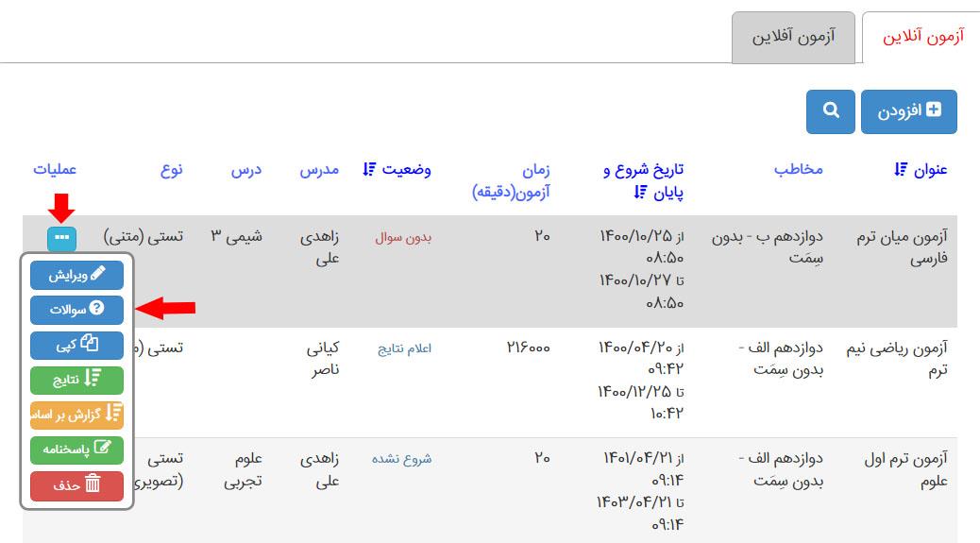Screen dimensions: 980x543
Task: Open سوالات (questions) from the operations menu
Action: (x=76, y=309)
